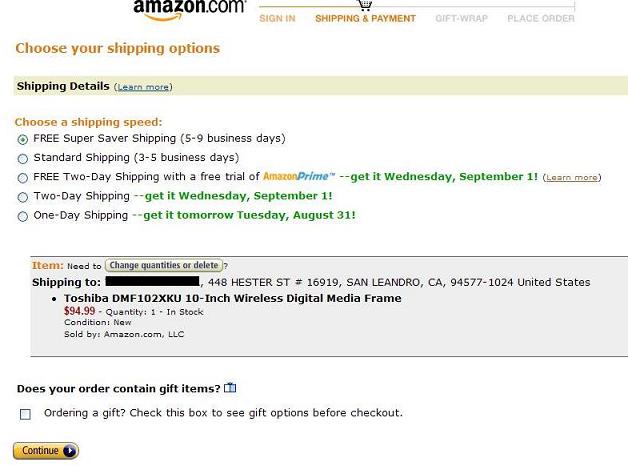Go to SHIPPING & PAYMENT step

[365, 18]
